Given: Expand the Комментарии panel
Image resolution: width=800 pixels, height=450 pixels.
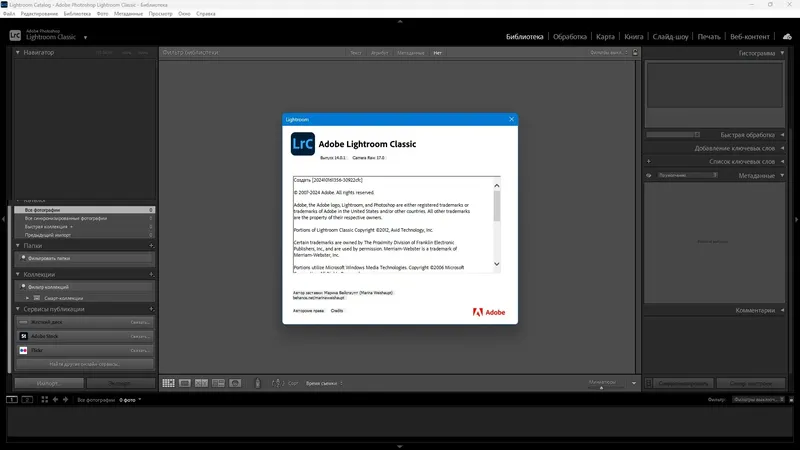Looking at the screenshot, I should (782, 310).
